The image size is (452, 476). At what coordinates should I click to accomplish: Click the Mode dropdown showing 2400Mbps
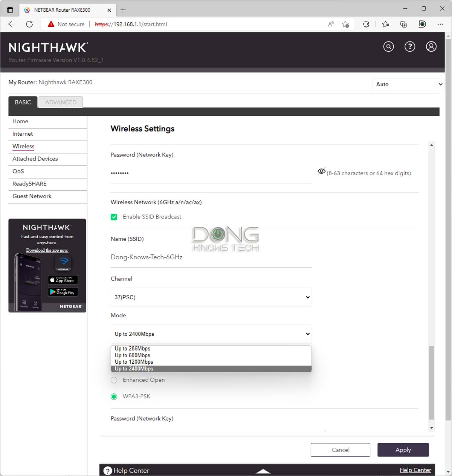211,334
